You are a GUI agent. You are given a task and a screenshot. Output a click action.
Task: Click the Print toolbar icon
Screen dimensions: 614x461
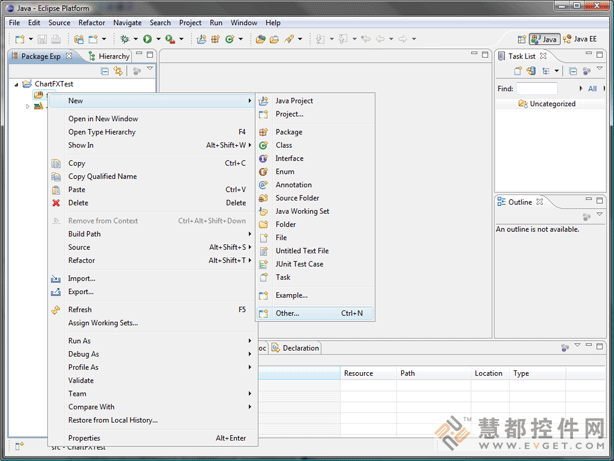56,39
